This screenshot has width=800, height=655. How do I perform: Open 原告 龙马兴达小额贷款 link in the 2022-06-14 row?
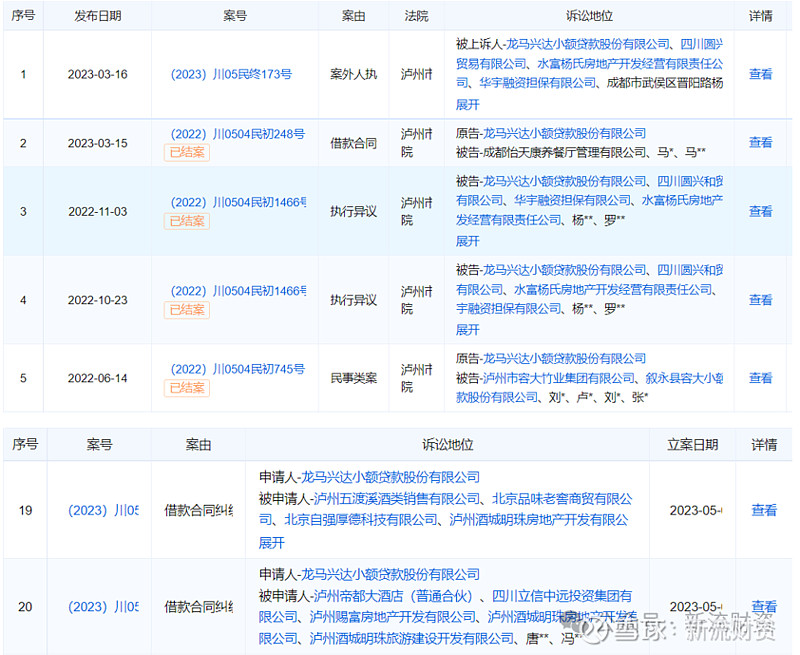click(x=564, y=359)
